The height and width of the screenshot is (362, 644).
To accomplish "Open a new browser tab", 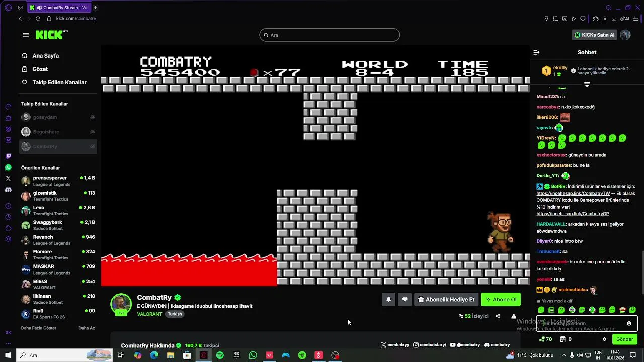I will point(95,8).
